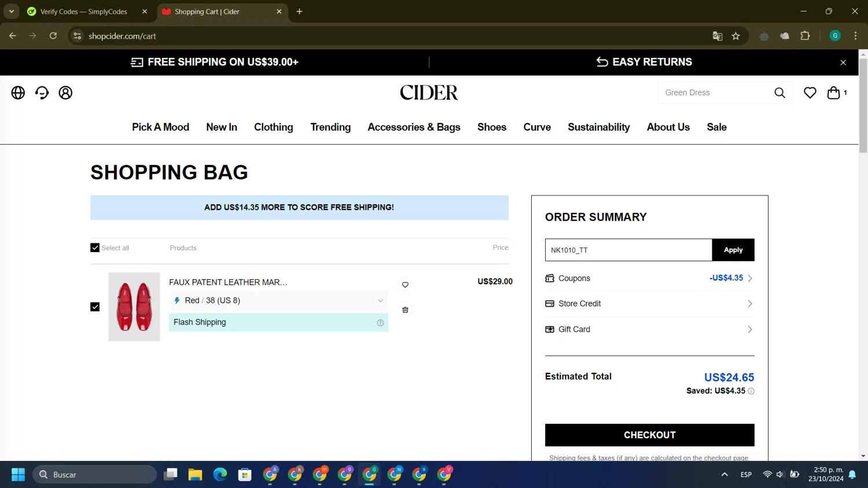This screenshot has height=488, width=868.
Task: Open the language/region globe icon
Action: coord(18,93)
